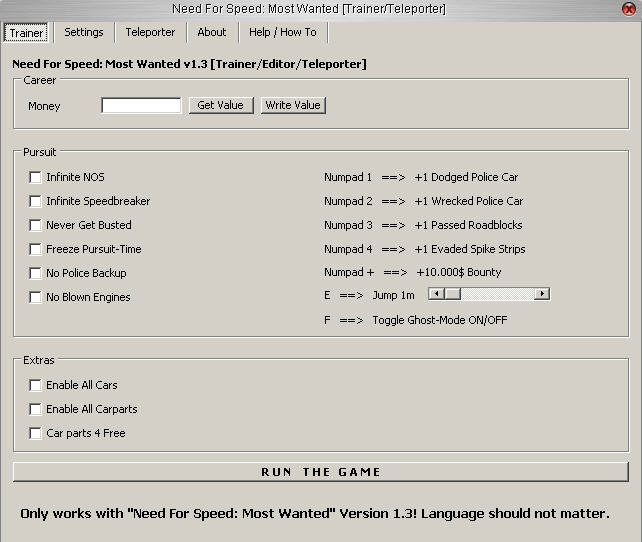Click the 'Numpad 3' hotkey label
Screen dimensions: 642x542
click(348, 225)
